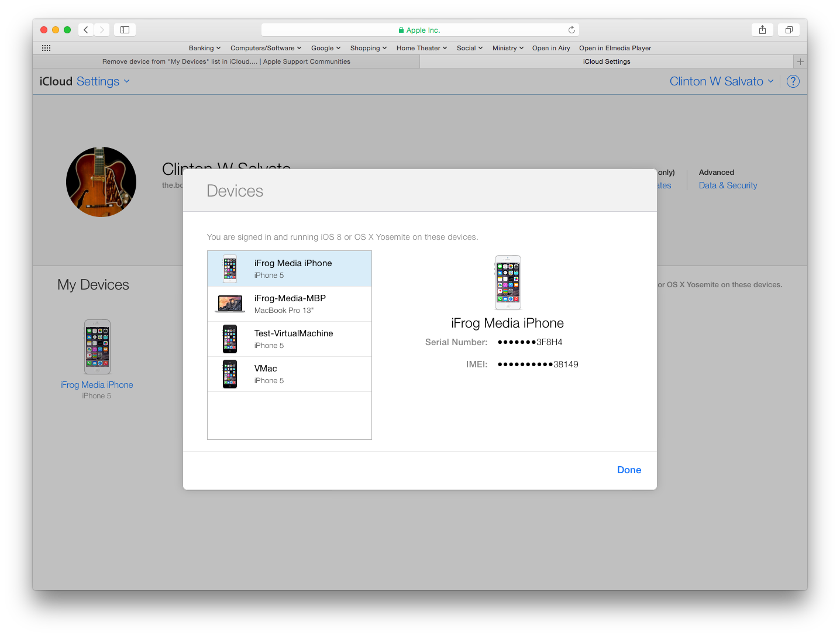
Task: Expand the Ministry bookmarks folder
Action: (x=508, y=48)
